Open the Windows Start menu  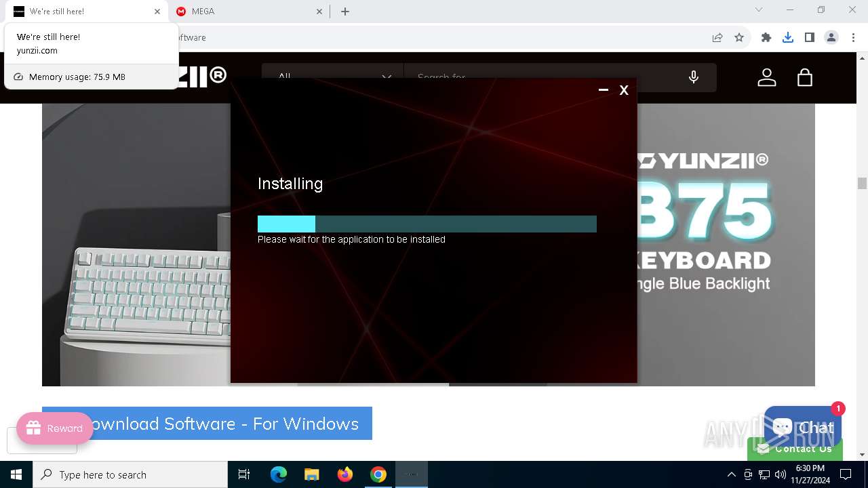[x=16, y=474]
